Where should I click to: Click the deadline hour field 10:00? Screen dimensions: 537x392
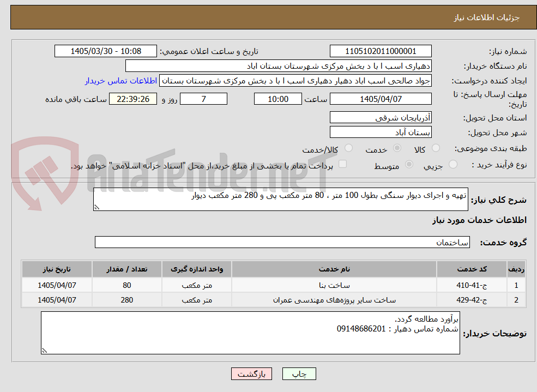[x=277, y=99]
